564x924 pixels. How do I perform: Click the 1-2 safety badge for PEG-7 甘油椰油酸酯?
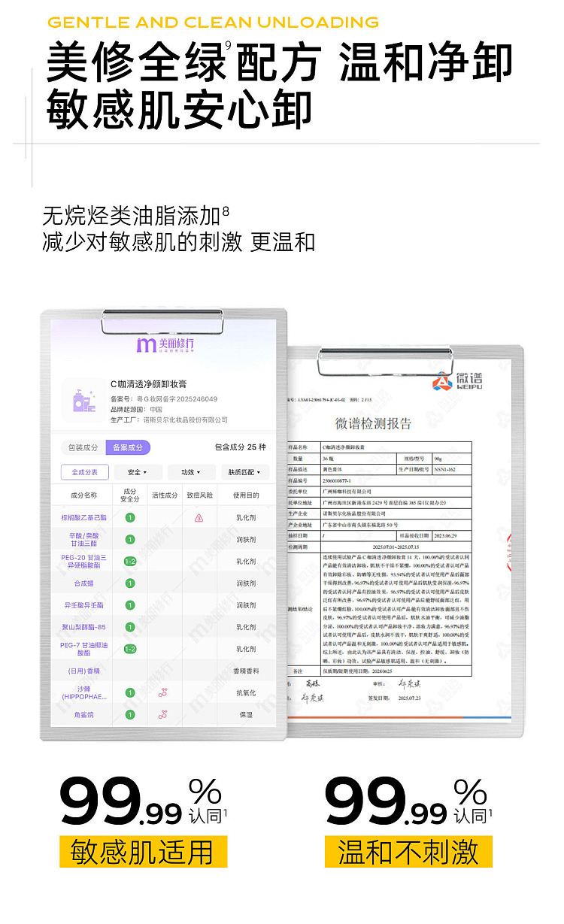(x=130, y=649)
